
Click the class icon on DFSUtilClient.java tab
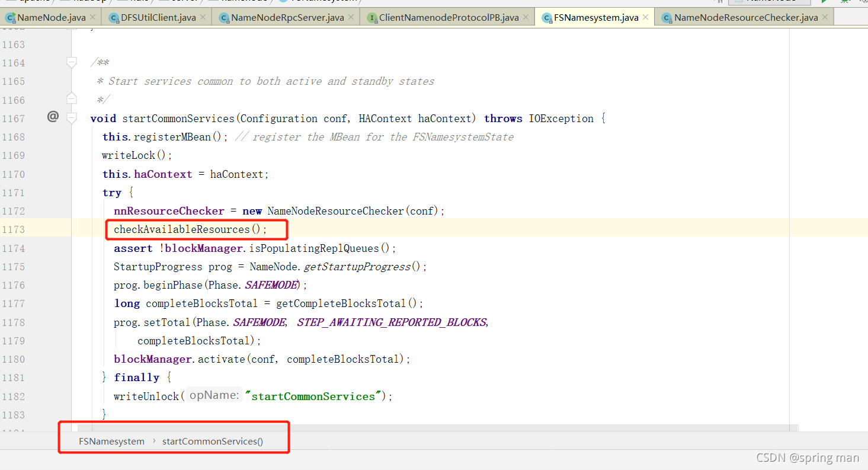113,18
